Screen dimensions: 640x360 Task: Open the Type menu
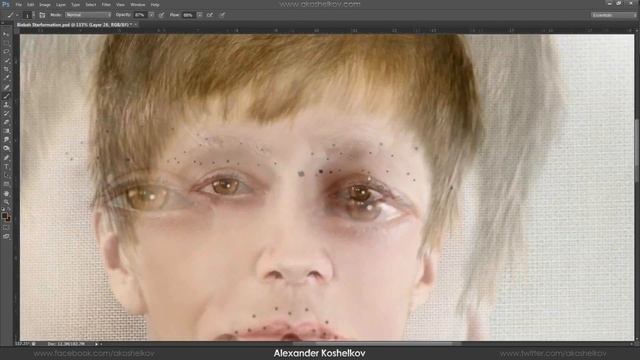click(x=76, y=4)
